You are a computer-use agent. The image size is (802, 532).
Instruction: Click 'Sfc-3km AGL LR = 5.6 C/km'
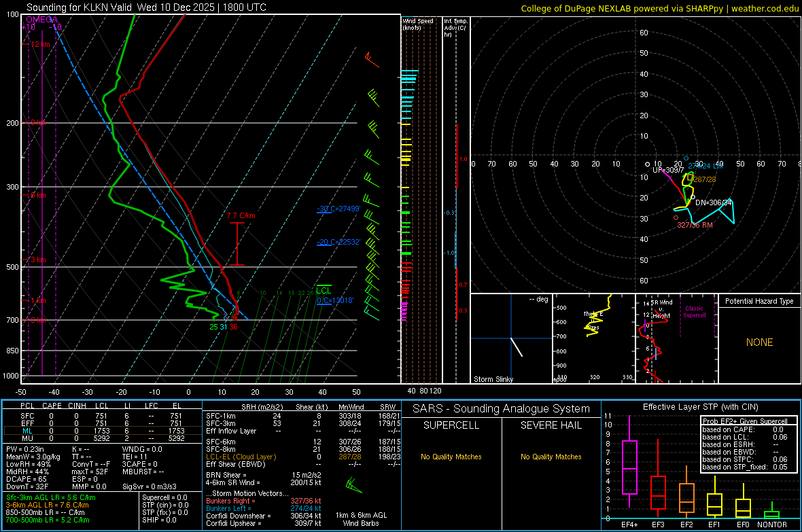point(51,497)
